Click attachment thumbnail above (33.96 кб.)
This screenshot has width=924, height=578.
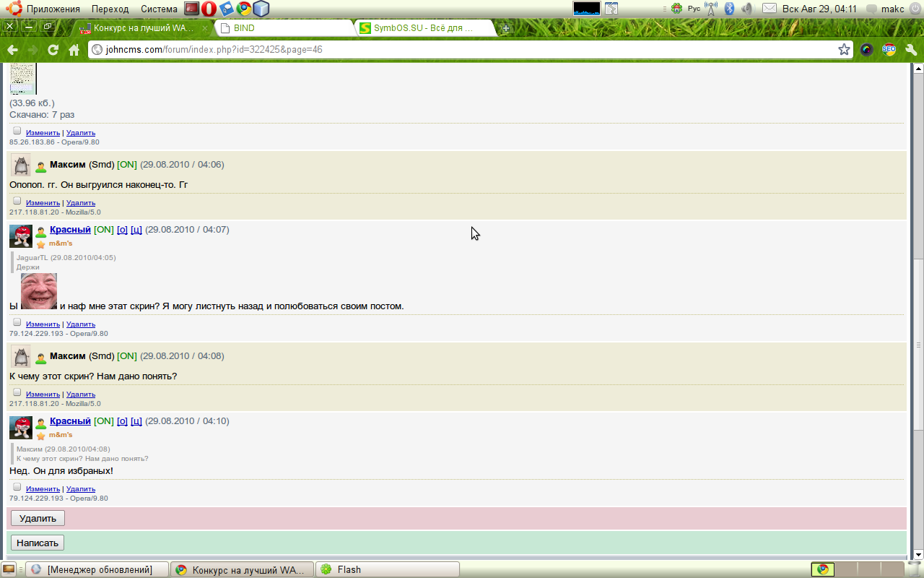(23, 79)
